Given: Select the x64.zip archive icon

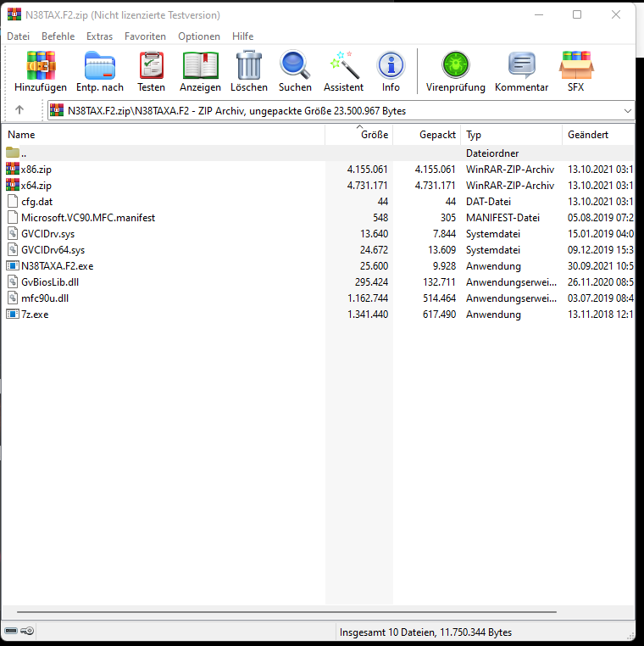Looking at the screenshot, I should coord(13,185).
